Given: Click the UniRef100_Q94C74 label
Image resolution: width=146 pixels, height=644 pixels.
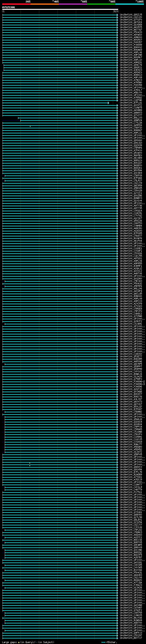Looking at the screenshot, I should [x=131, y=65].
